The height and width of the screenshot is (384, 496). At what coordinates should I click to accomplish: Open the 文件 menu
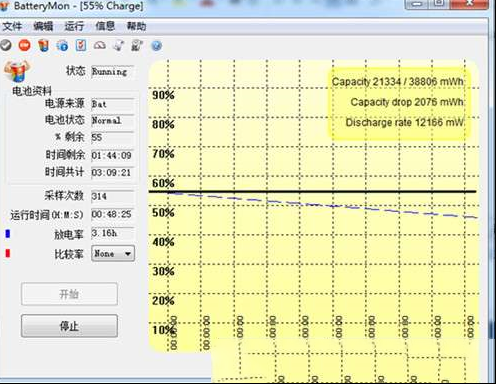[12, 26]
